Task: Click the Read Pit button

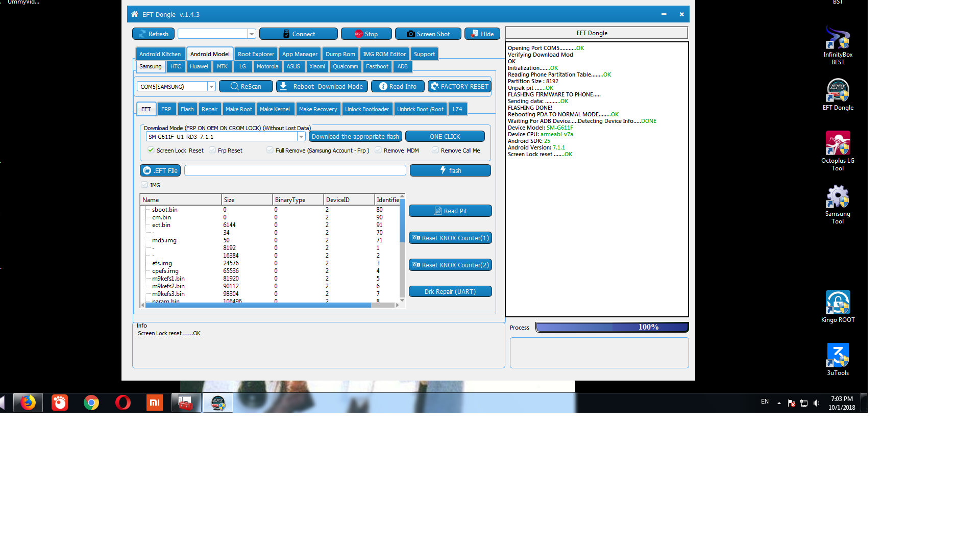Action: pyautogui.click(x=450, y=211)
